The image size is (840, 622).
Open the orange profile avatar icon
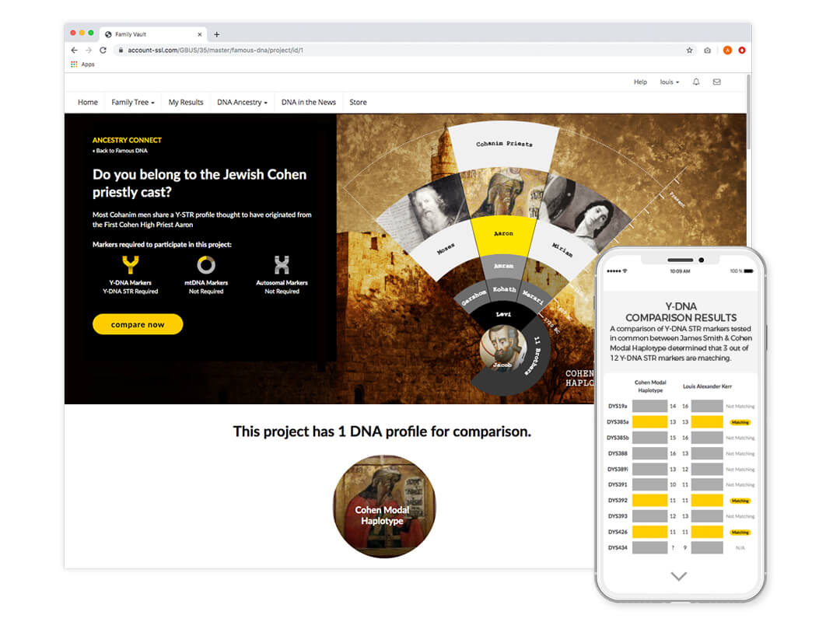click(727, 50)
